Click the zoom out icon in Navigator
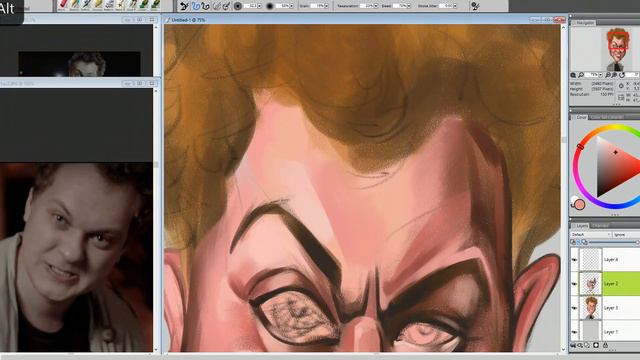The width and height of the screenshot is (640, 360). point(608,75)
